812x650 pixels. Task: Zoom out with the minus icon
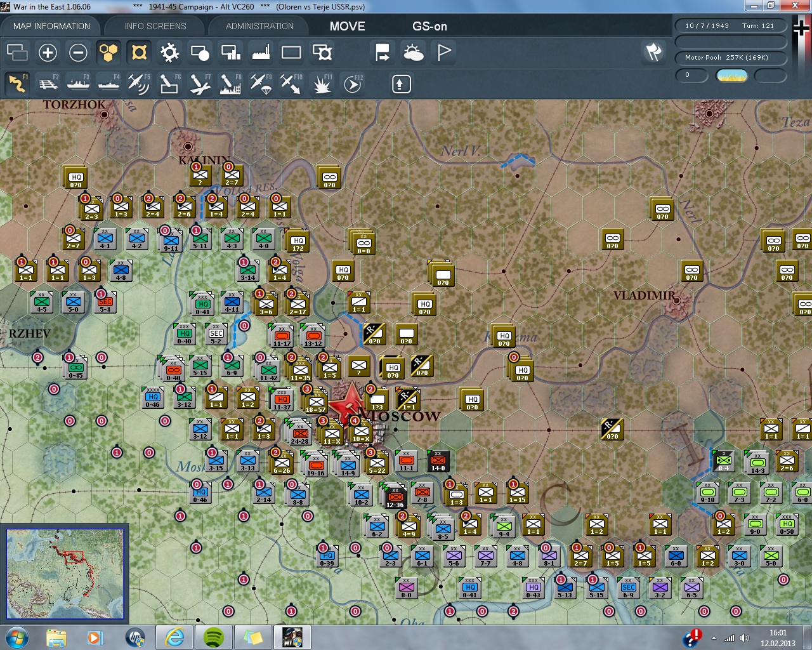[x=78, y=52]
